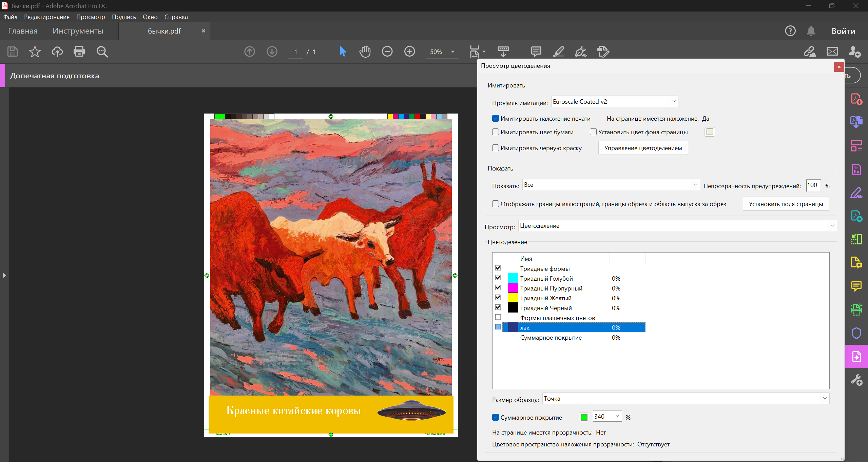Uncheck the 'Триадный Пурпурный' plate checkbox
The width and height of the screenshot is (868, 462).
click(498, 287)
